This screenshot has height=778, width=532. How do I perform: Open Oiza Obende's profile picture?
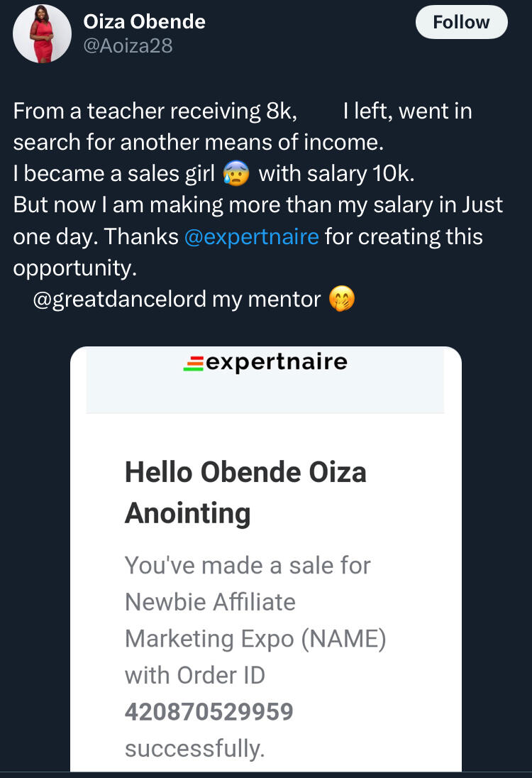point(43,34)
